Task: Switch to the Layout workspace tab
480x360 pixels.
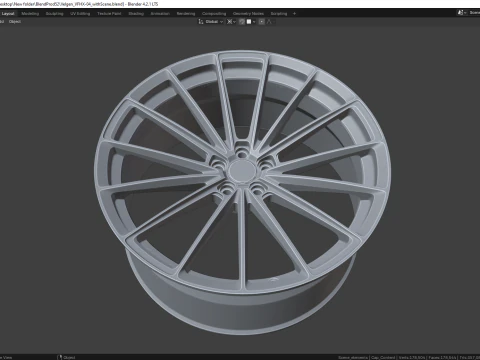Action: coord(8,14)
